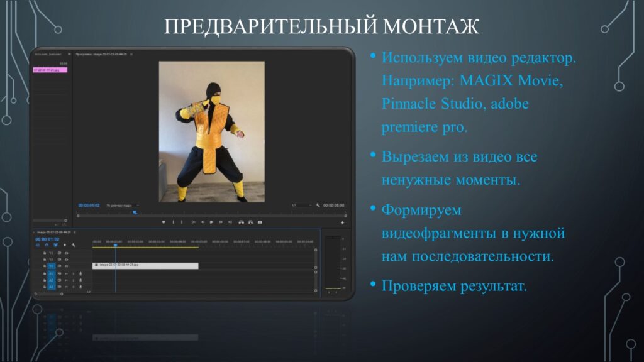Toggle lock on the V3 track

tap(45, 253)
